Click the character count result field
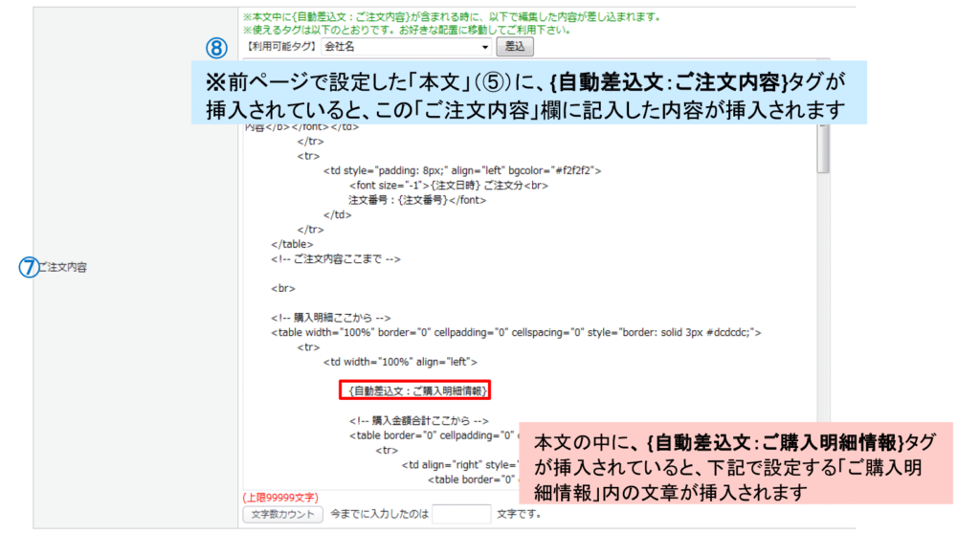This screenshot has height=535, width=980. tap(462, 514)
